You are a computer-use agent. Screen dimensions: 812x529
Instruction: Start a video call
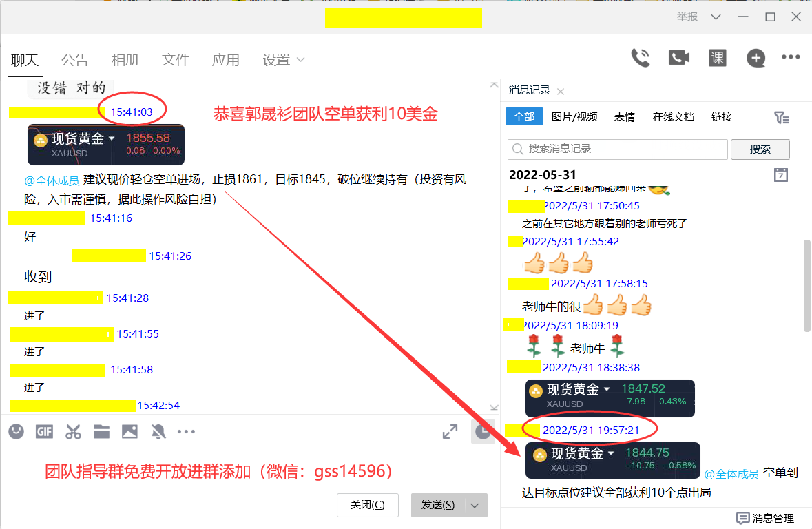pos(679,57)
